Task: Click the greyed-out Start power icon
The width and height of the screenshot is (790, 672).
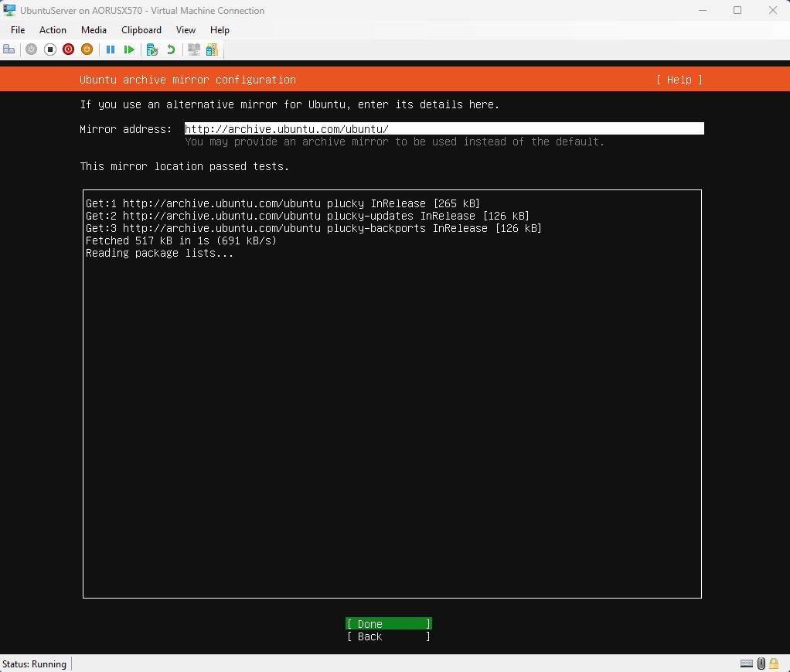Action: tap(31, 49)
